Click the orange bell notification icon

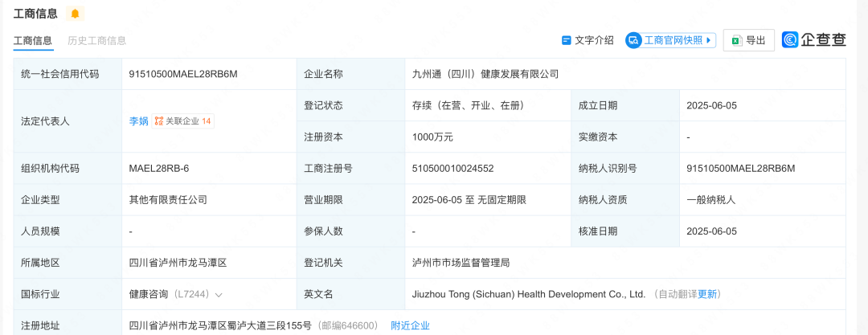point(75,14)
